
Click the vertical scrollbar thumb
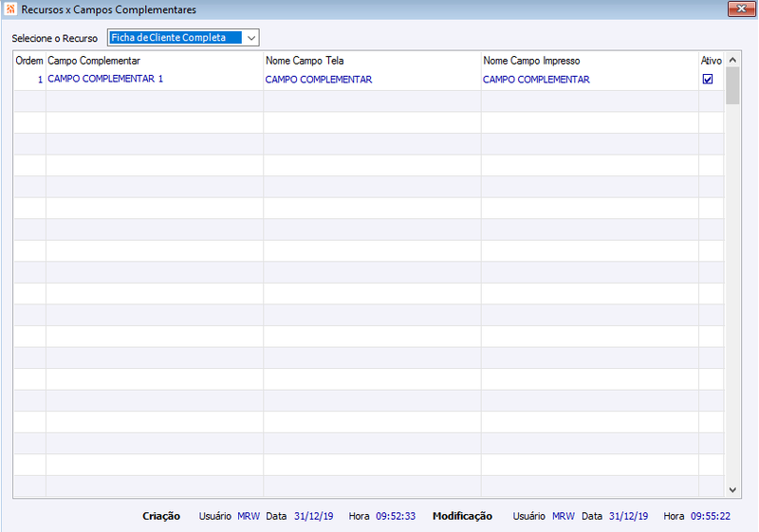pos(732,85)
